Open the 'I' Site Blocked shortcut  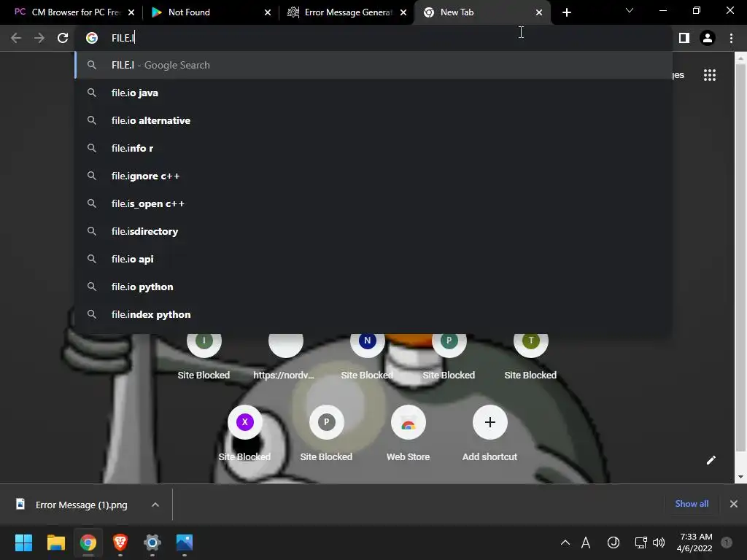click(204, 356)
